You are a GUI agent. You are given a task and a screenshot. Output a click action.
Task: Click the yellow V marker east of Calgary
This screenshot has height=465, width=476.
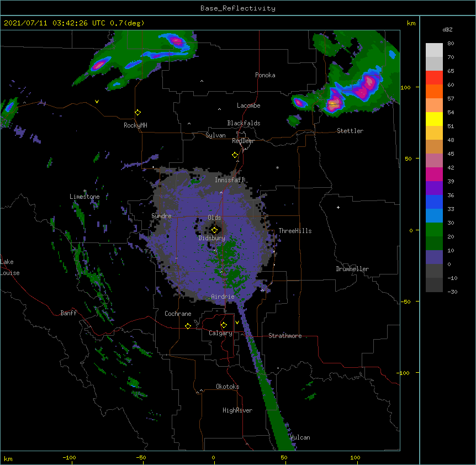pos(237,323)
